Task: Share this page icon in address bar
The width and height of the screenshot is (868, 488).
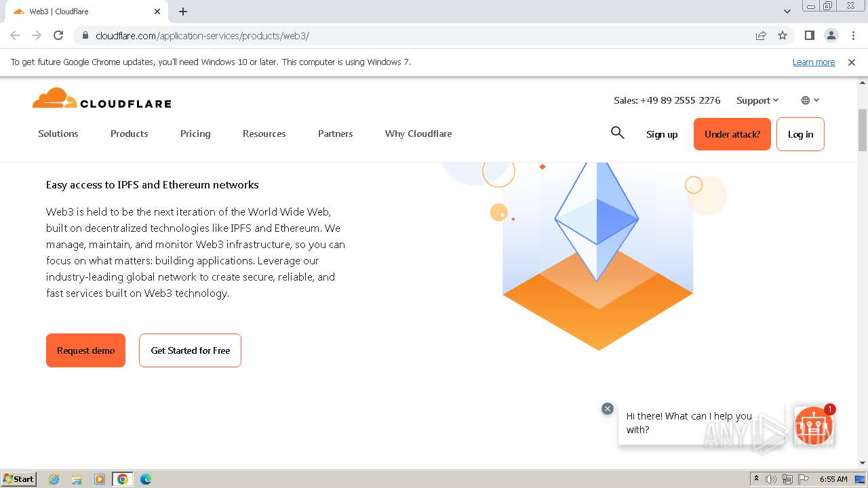Action: click(x=761, y=35)
